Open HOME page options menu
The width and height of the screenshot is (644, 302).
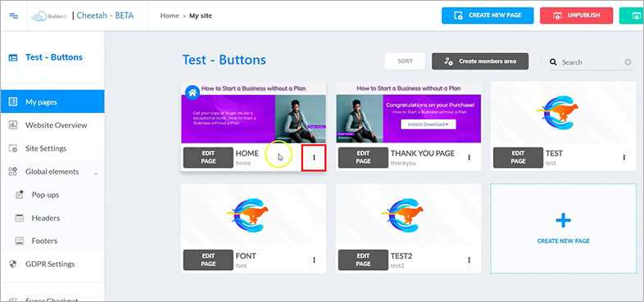coord(314,157)
